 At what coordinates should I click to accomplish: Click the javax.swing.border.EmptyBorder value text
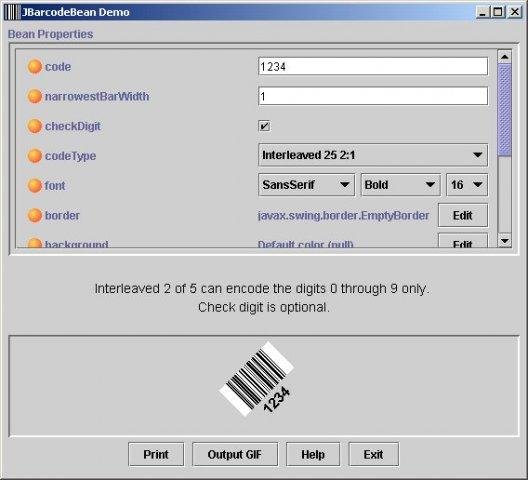[343, 215]
